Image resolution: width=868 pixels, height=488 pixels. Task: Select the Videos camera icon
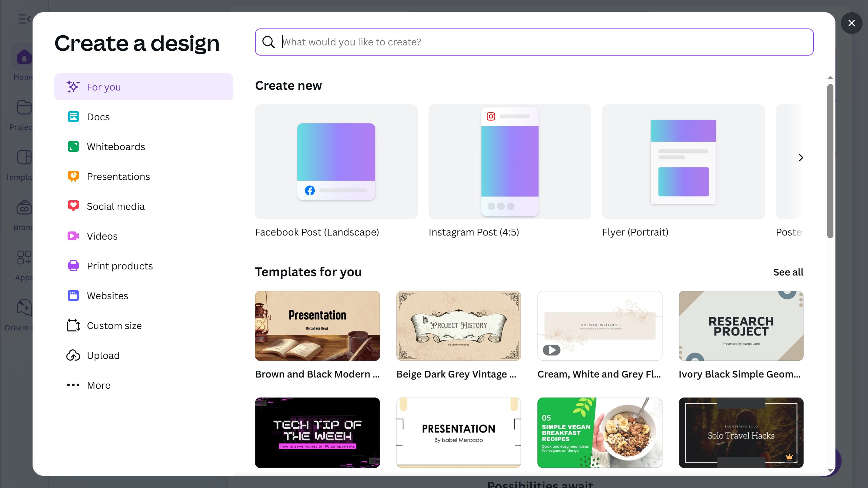[73, 236]
